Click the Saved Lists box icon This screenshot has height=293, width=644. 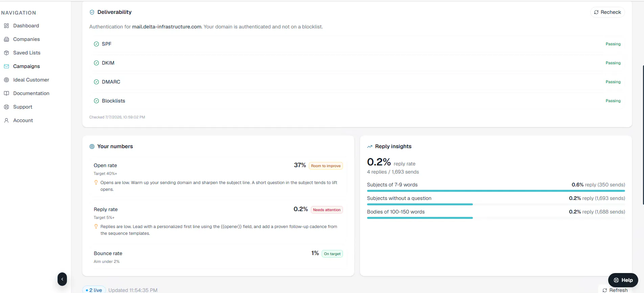pyautogui.click(x=6, y=53)
